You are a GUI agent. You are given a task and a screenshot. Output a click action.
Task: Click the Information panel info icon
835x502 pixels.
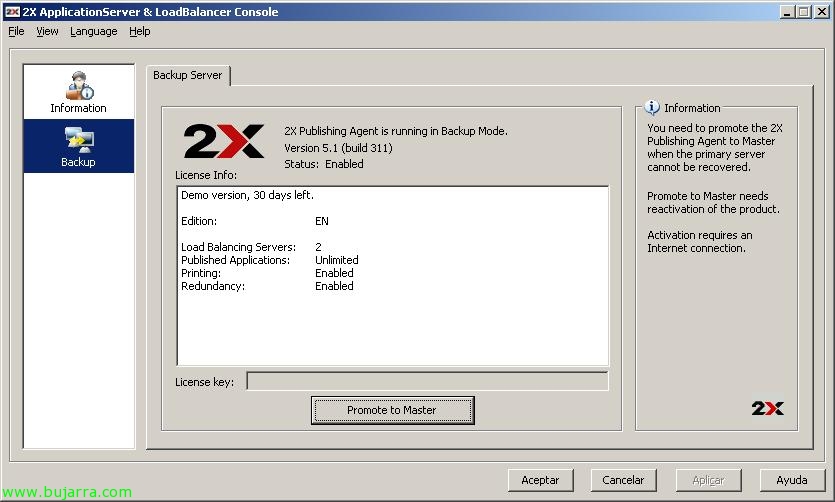(652, 108)
